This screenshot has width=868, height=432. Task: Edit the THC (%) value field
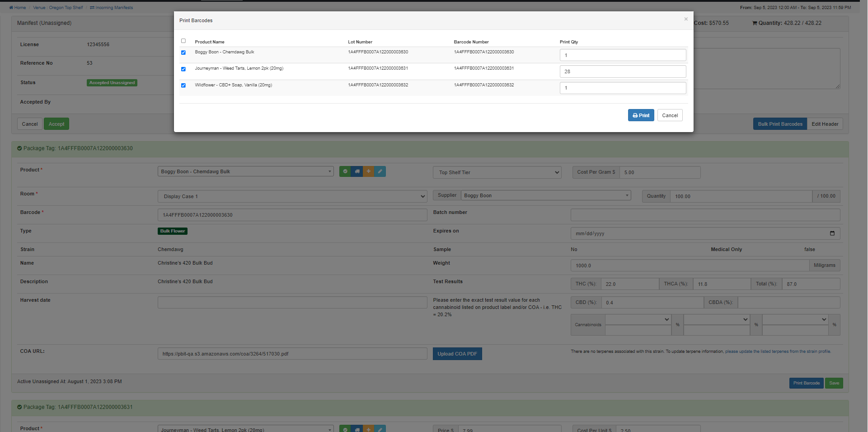pyautogui.click(x=630, y=284)
